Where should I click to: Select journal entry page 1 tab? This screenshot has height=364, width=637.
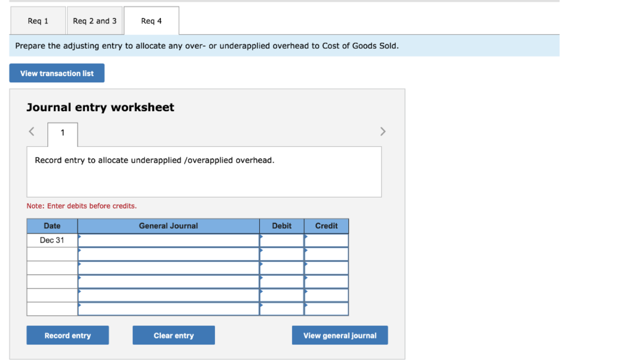(x=62, y=132)
